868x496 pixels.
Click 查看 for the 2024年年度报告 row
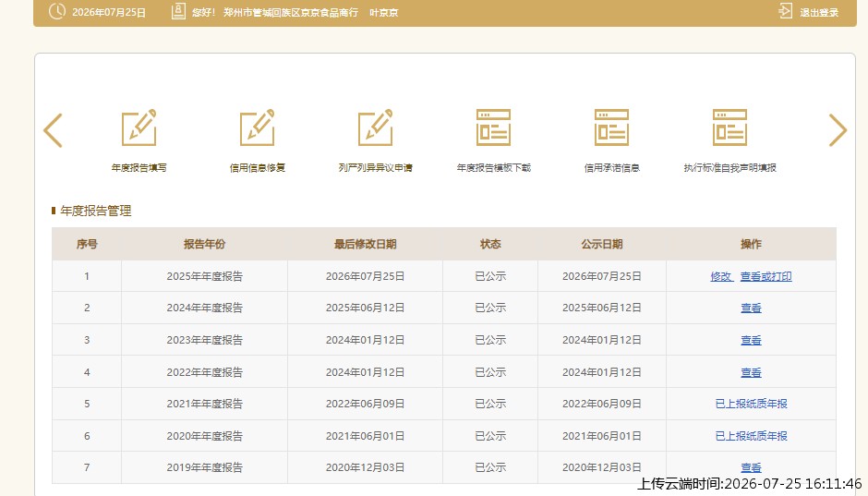click(752, 308)
